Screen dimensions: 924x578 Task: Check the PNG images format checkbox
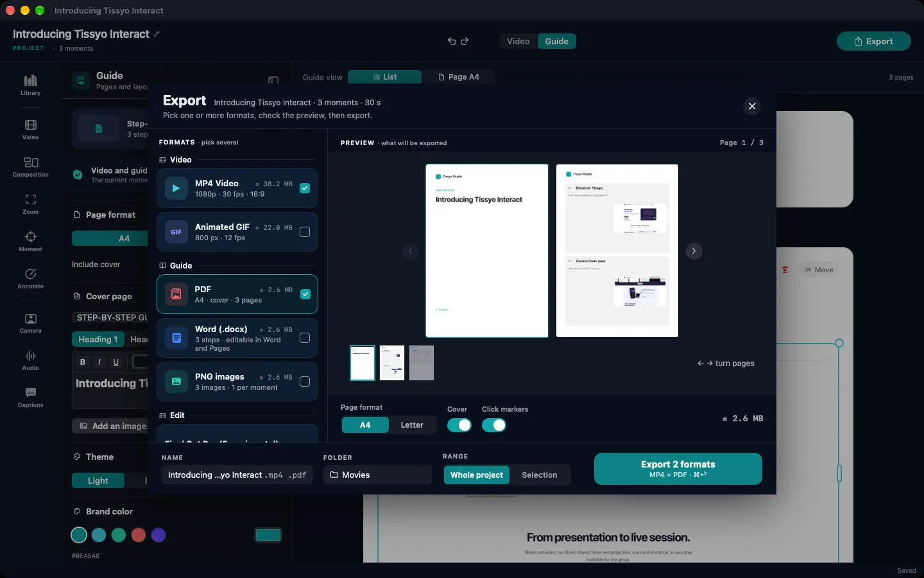tap(305, 381)
